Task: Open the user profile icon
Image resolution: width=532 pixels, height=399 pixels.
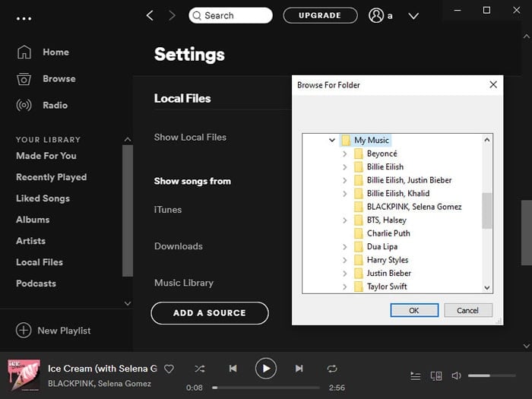Action: coord(376,15)
